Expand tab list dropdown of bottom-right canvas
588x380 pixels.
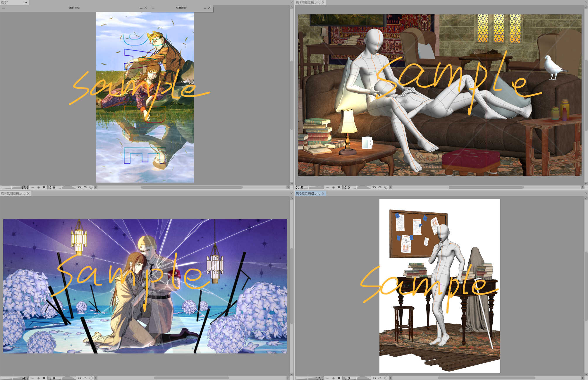click(586, 193)
